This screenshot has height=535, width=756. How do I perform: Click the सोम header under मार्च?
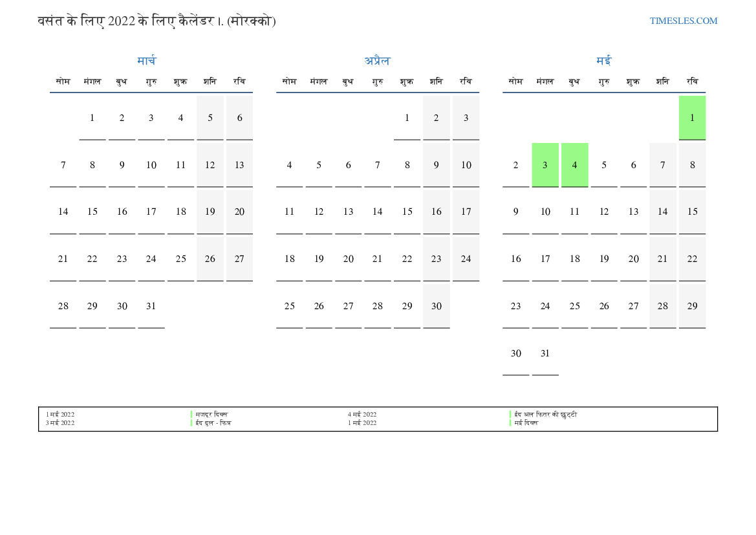point(63,82)
